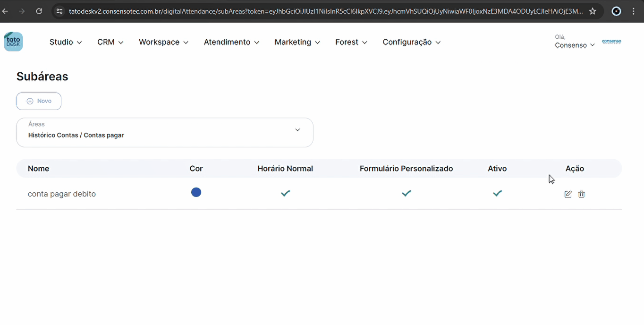Click the site information icon in the address bar
This screenshot has width=644, height=325.
pyautogui.click(x=59, y=11)
